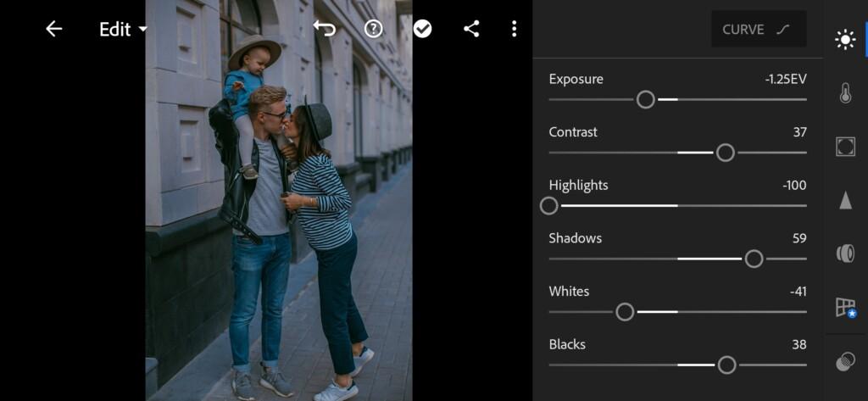
Task: Tap the Whites label
Action: [x=569, y=292]
